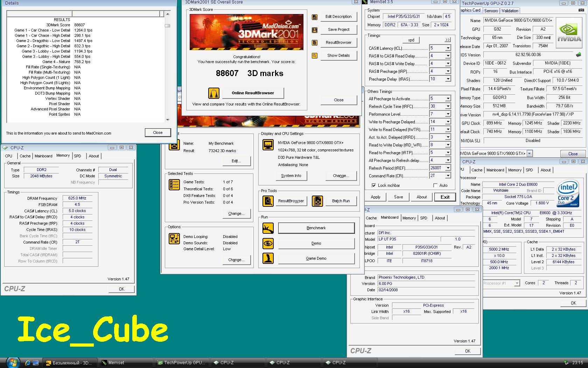This screenshot has width=588, height=368.
Task: Open the CAS# Latency (tCL) dropdown
Action: click(x=448, y=48)
